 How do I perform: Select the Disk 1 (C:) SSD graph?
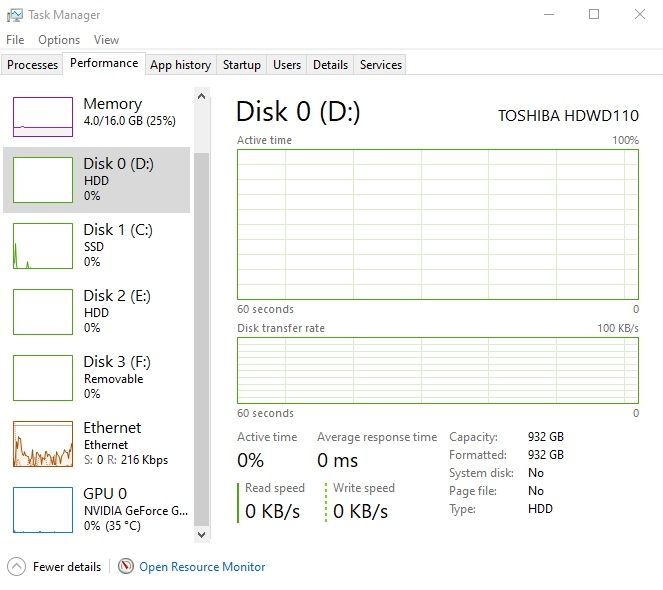tap(43, 245)
